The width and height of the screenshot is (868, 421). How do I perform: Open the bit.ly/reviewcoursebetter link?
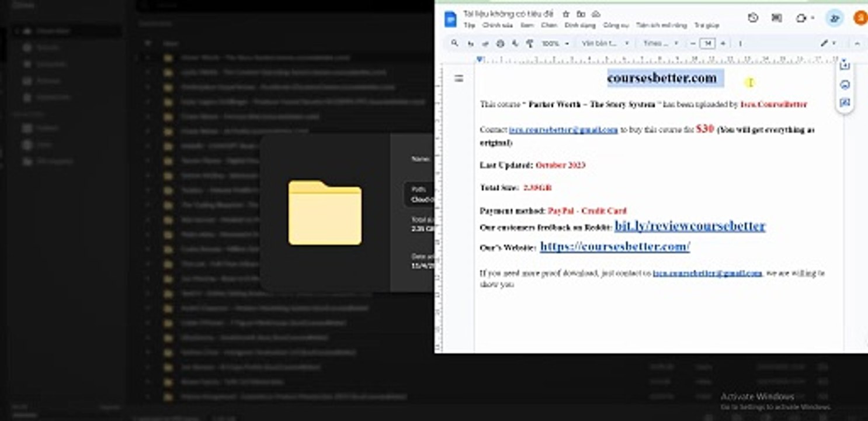tap(690, 226)
